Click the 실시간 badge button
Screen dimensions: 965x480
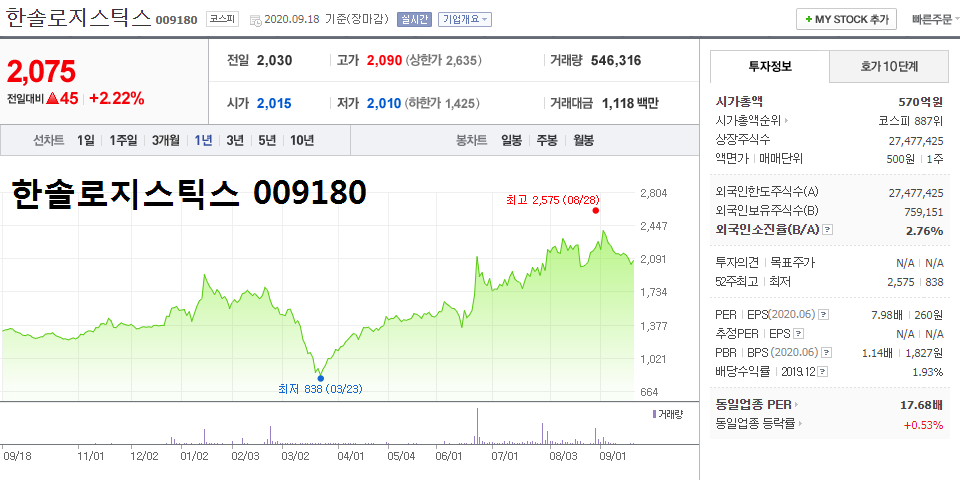414,20
